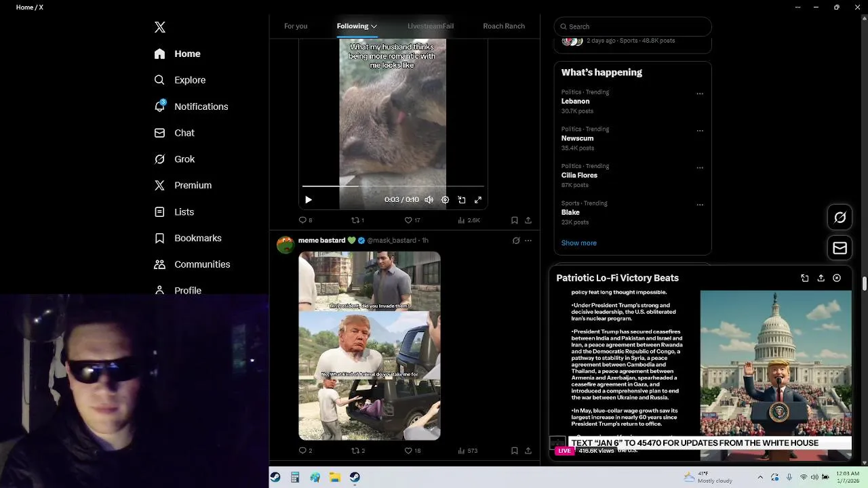868x488 pixels.
Task: Open the Trump GTA meme image
Action: pos(370,346)
